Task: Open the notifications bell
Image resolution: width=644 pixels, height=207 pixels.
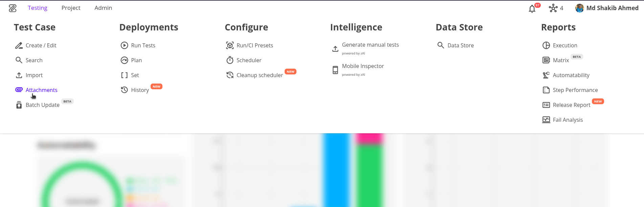Action: [532, 8]
